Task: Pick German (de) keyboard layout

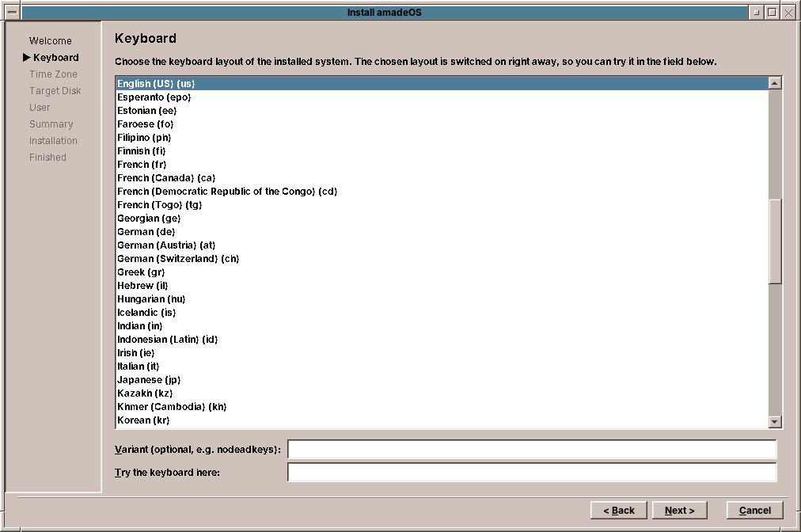Action: (442, 231)
